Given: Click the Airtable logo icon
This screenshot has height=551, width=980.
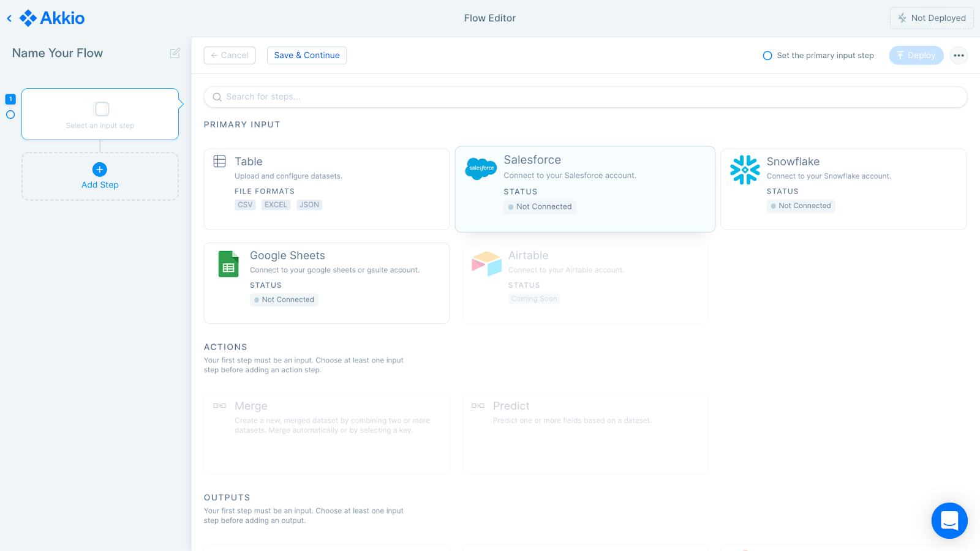Looking at the screenshot, I should tap(486, 264).
